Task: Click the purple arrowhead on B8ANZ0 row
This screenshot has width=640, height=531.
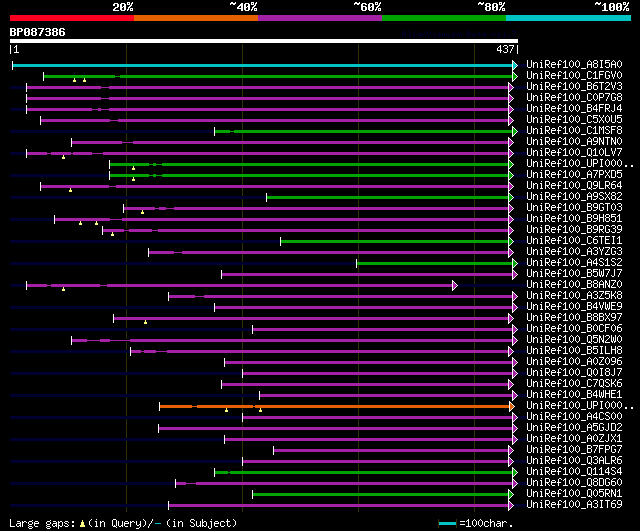Action: coord(455,285)
